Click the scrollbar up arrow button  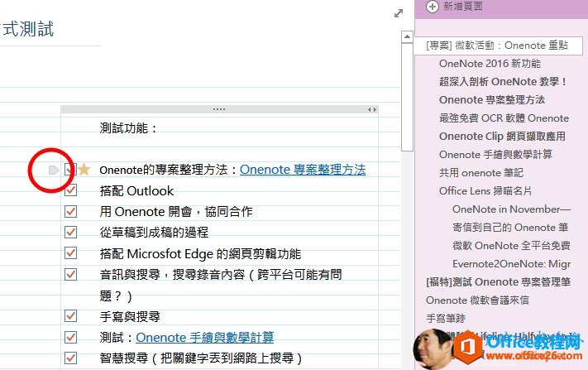(x=407, y=37)
